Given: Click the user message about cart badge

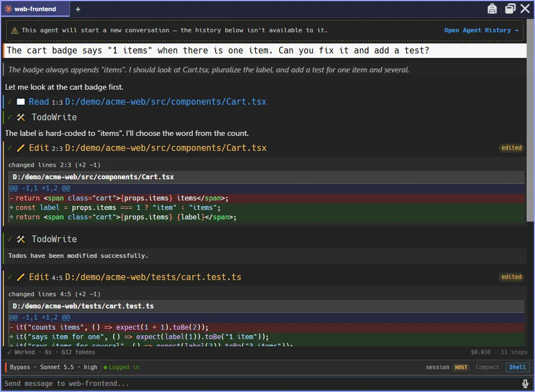Looking at the screenshot, I should 265,51.
